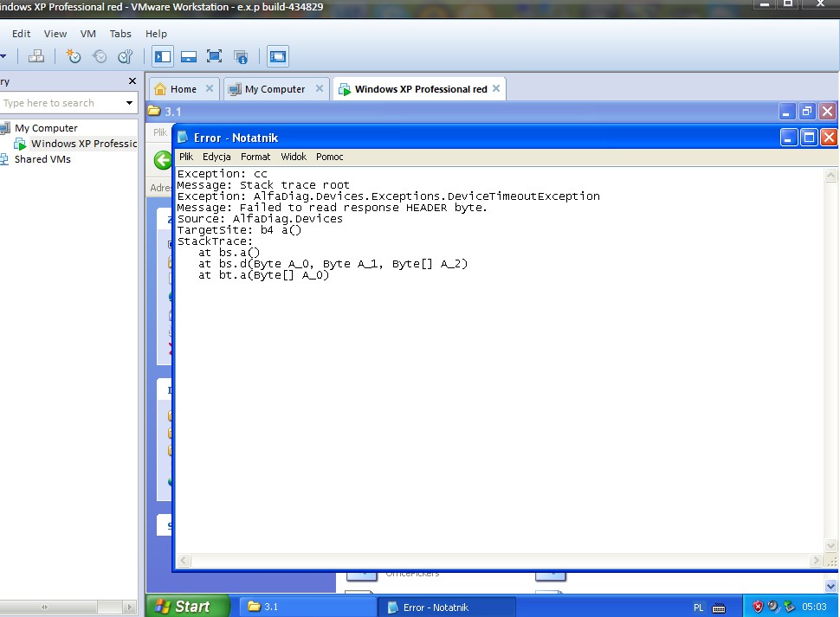Click the DeviceTimeoutException line in Notatnik
The height and width of the screenshot is (617, 840).
coord(389,196)
